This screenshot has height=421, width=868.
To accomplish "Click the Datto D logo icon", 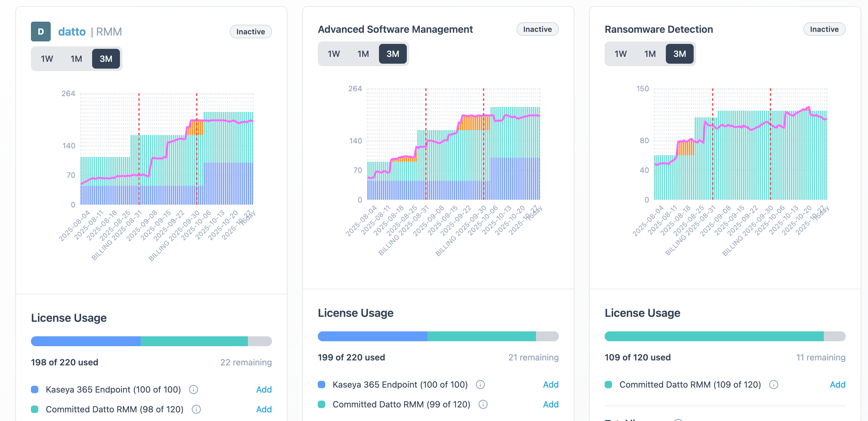I will [x=40, y=32].
